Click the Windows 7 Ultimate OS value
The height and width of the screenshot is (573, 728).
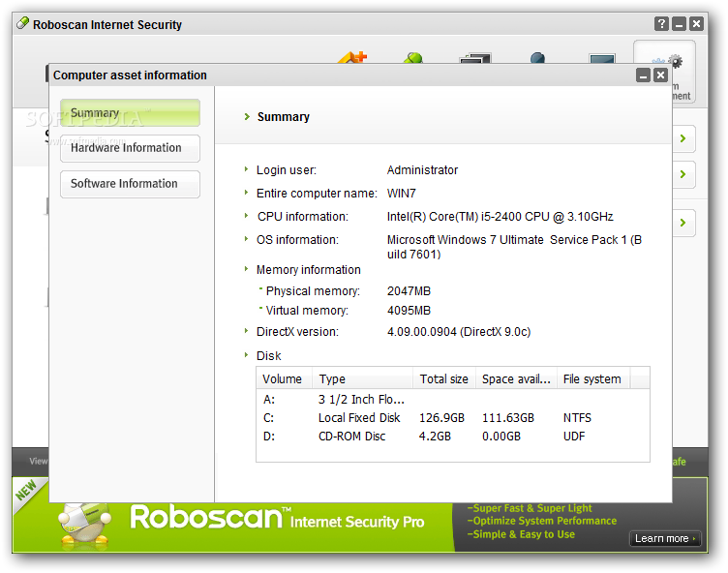click(514, 247)
